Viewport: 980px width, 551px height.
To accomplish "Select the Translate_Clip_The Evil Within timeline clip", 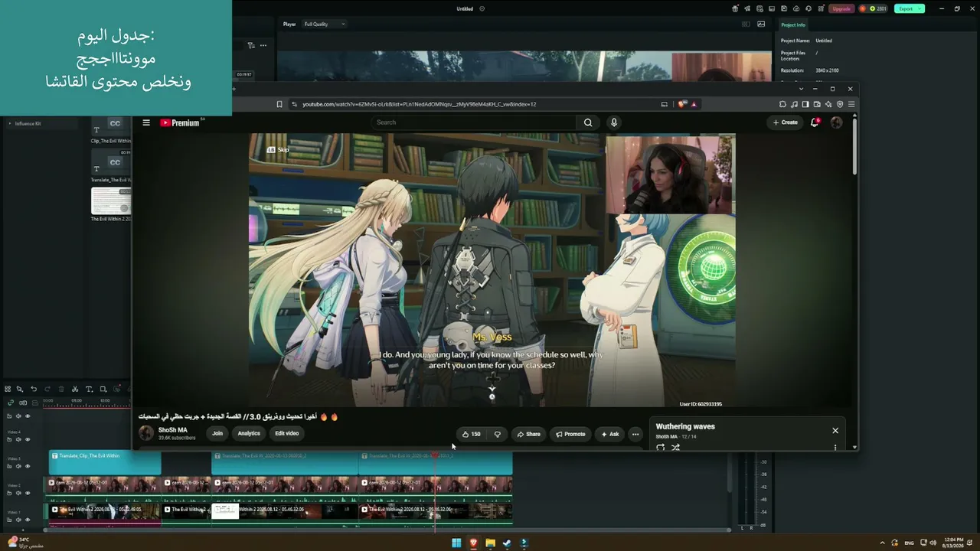I will click(105, 462).
